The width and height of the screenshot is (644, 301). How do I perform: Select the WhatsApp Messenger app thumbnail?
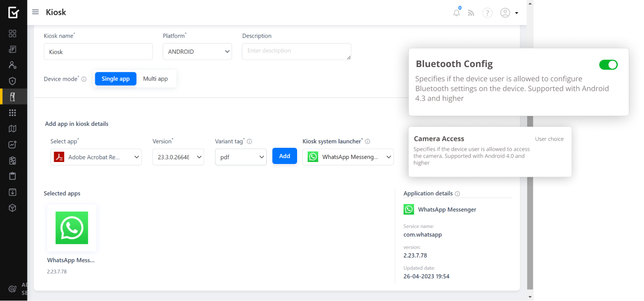(72, 228)
